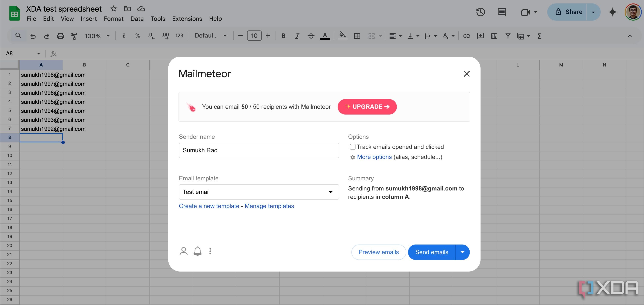The height and width of the screenshot is (305, 644).
Task: Format cell as percent
Action: click(138, 36)
